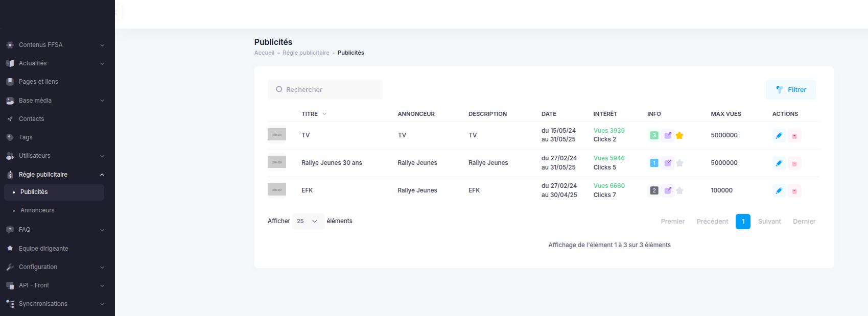The height and width of the screenshot is (316, 868).
Task: Click the Configuration wrench icon
Action: (x=10, y=267)
